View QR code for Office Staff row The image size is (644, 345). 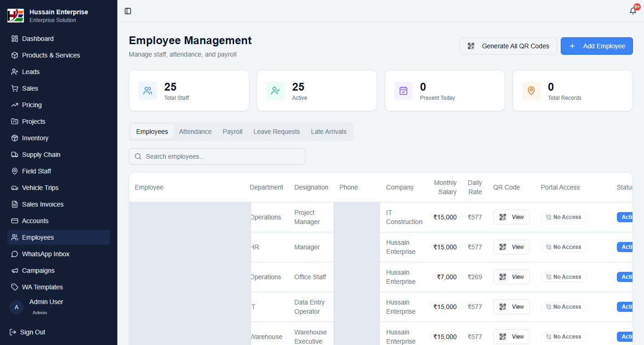[x=512, y=277]
